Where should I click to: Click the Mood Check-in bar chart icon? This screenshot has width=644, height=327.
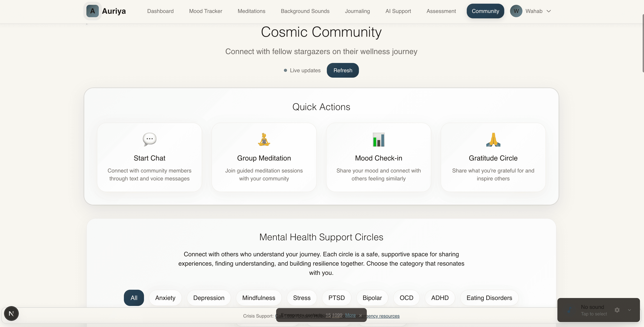coord(378,139)
